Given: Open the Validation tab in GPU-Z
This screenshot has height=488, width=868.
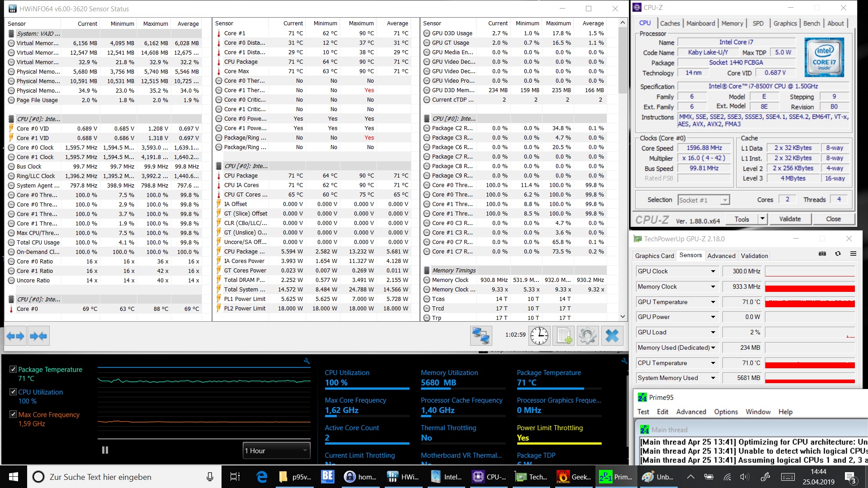Looking at the screenshot, I should 754,256.
